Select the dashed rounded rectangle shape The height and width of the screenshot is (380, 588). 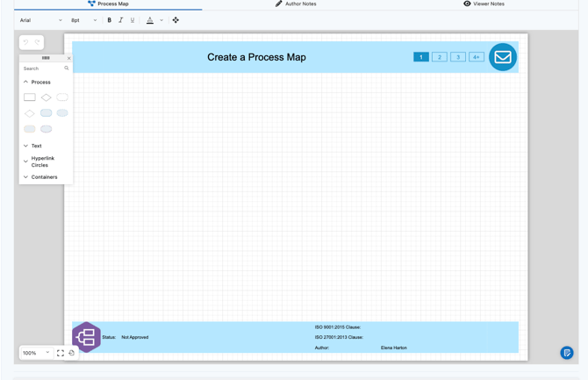point(62,97)
